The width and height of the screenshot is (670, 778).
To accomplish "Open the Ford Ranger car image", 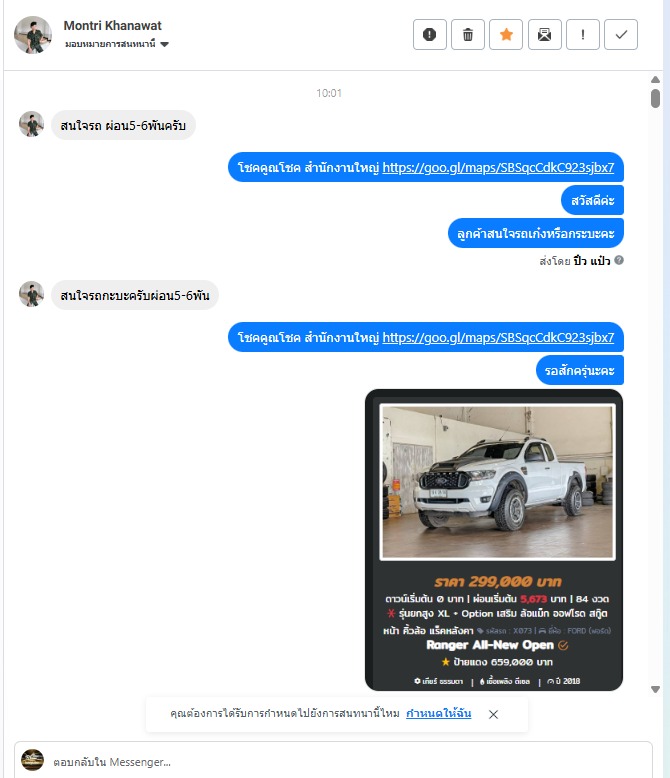I will click(x=497, y=482).
